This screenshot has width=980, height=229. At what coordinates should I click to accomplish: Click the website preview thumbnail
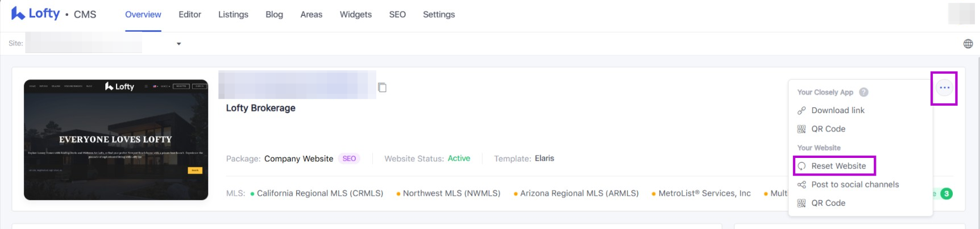(x=116, y=140)
